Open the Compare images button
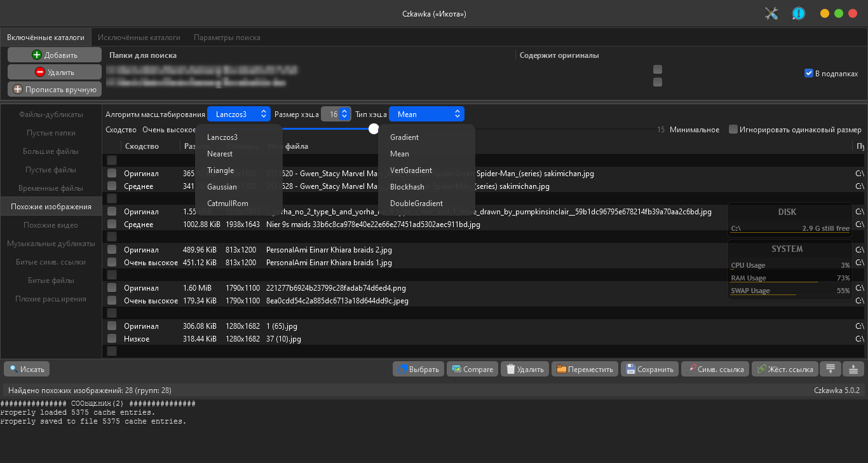This screenshot has width=868, height=463. pos(472,370)
